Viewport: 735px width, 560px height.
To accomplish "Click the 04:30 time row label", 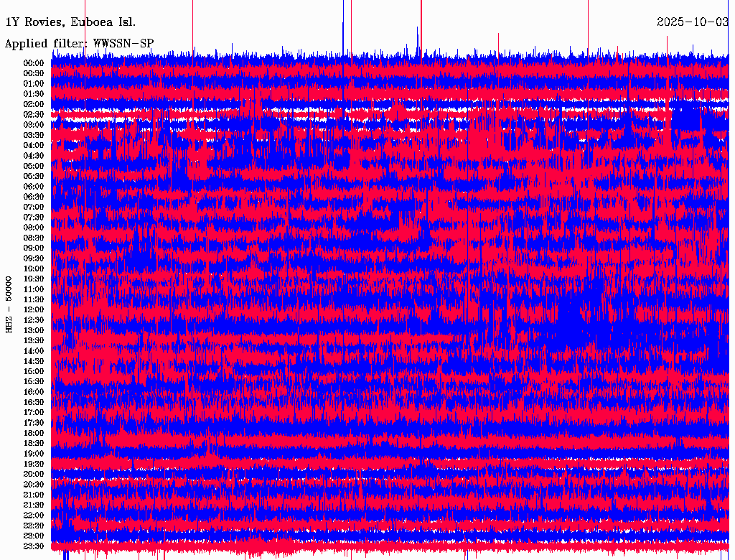I will pyautogui.click(x=34, y=156).
